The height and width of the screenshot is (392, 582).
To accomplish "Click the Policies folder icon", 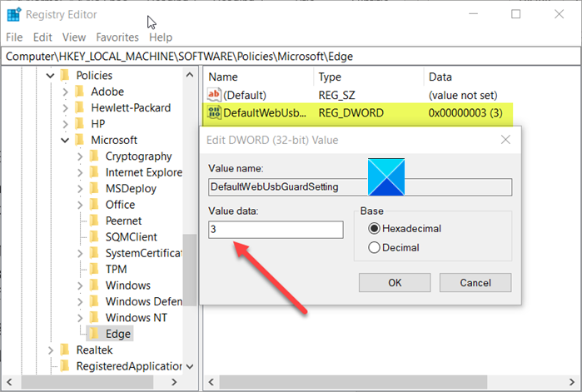I will click(x=65, y=75).
